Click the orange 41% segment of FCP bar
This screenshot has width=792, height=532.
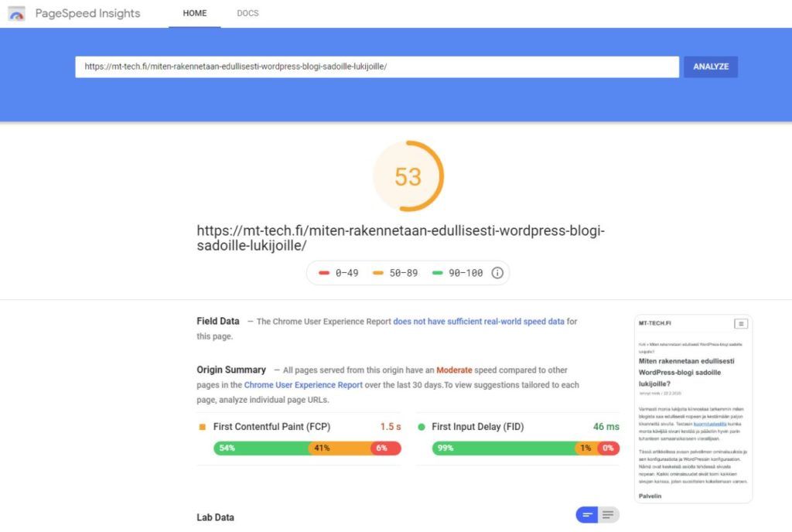[339, 448]
